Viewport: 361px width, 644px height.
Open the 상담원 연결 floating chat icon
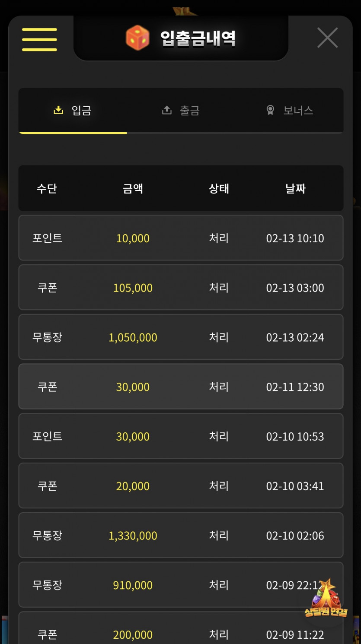point(326,598)
